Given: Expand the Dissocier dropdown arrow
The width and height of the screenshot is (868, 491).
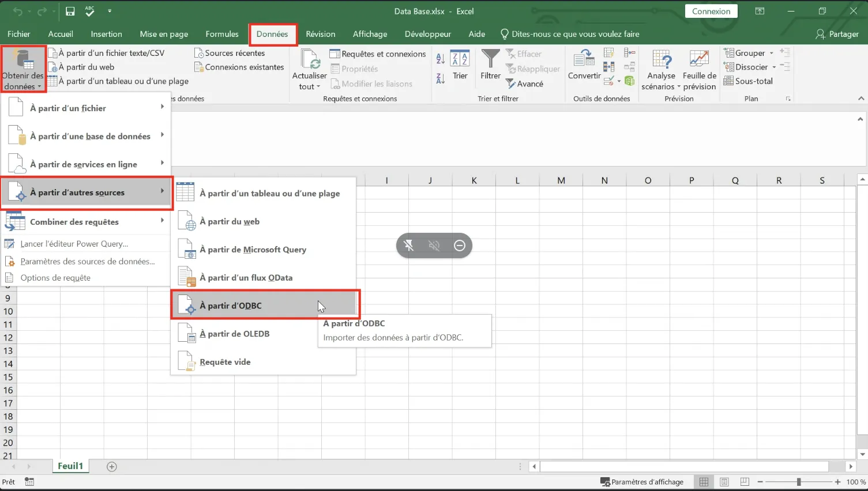Looking at the screenshot, I should click(x=774, y=67).
